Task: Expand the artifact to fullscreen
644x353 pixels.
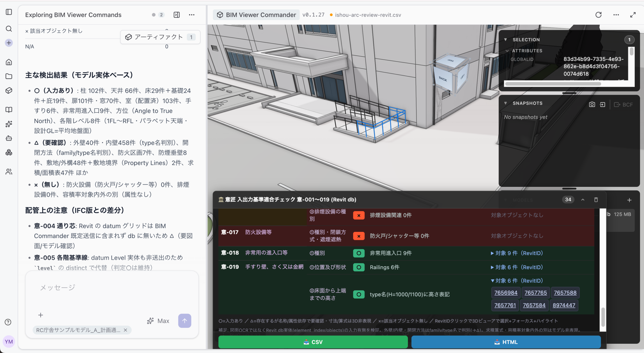Action: pos(633,15)
